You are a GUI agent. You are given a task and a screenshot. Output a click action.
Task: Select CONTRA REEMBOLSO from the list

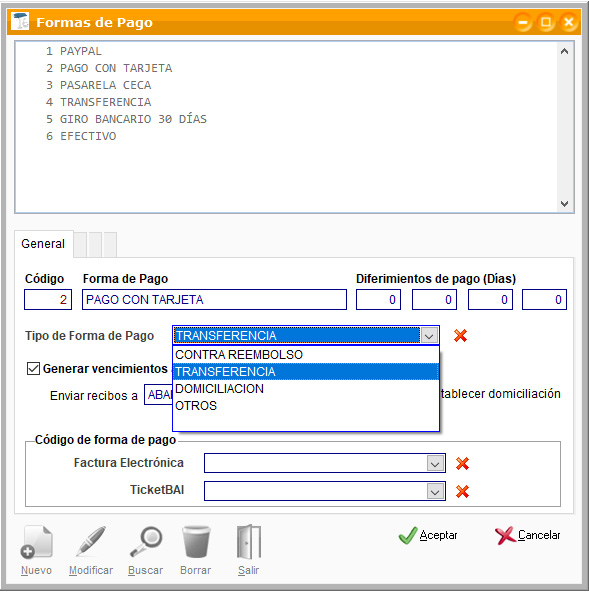306,355
